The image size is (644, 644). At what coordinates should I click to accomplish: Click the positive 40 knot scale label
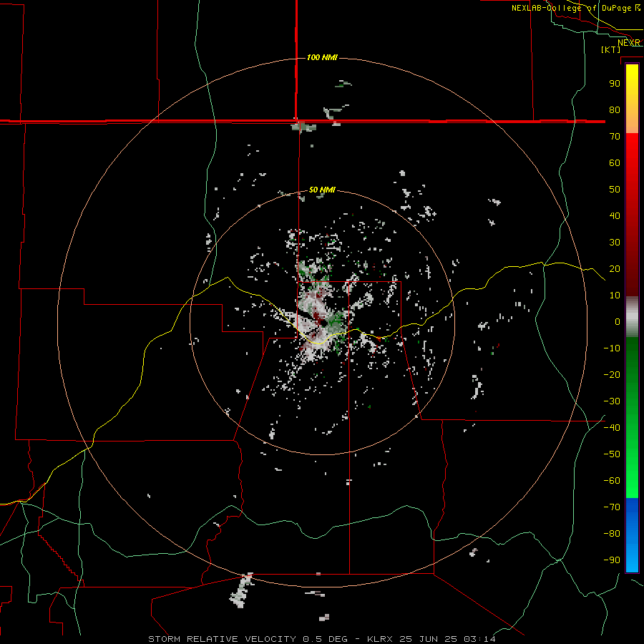coord(615,216)
